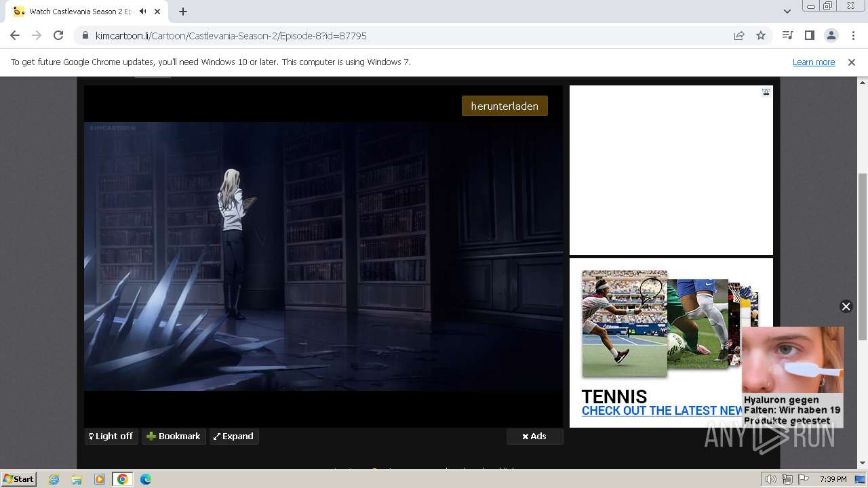Open the Chrome profile avatar
The height and width of the screenshot is (488, 868).
click(x=831, y=36)
